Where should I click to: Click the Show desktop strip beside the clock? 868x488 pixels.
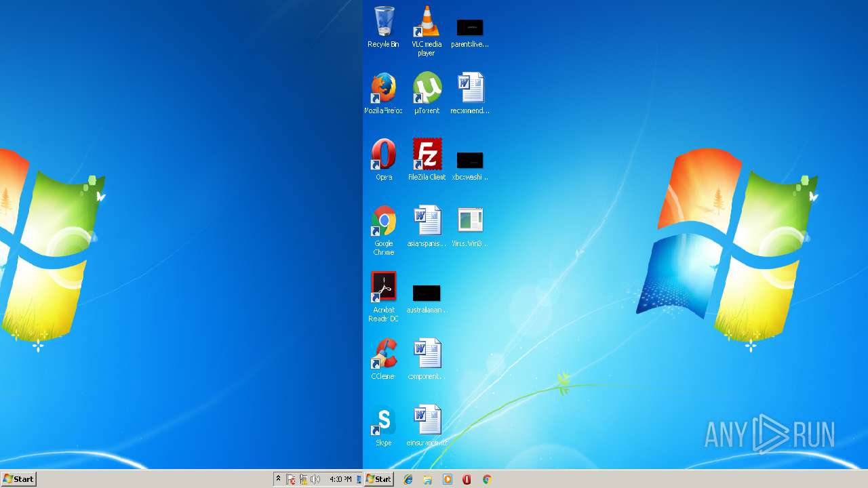tap(359, 479)
